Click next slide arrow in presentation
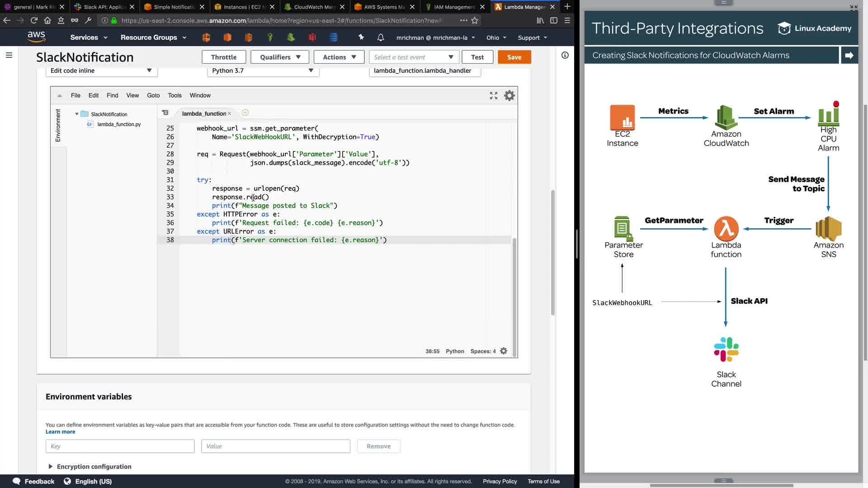This screenshot has width=868, height=488. pos(849,55)
